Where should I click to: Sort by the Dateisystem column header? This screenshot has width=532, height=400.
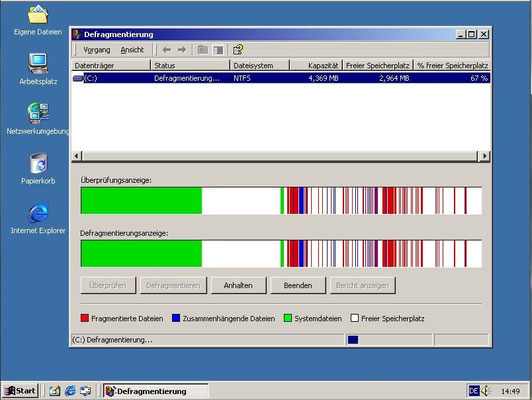click(260, 65)
